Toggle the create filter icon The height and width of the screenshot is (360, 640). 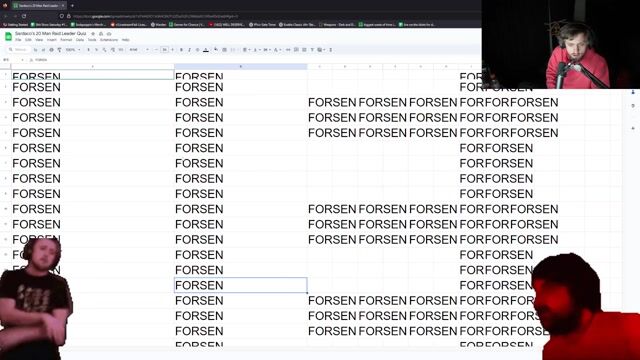coord(312,50)
